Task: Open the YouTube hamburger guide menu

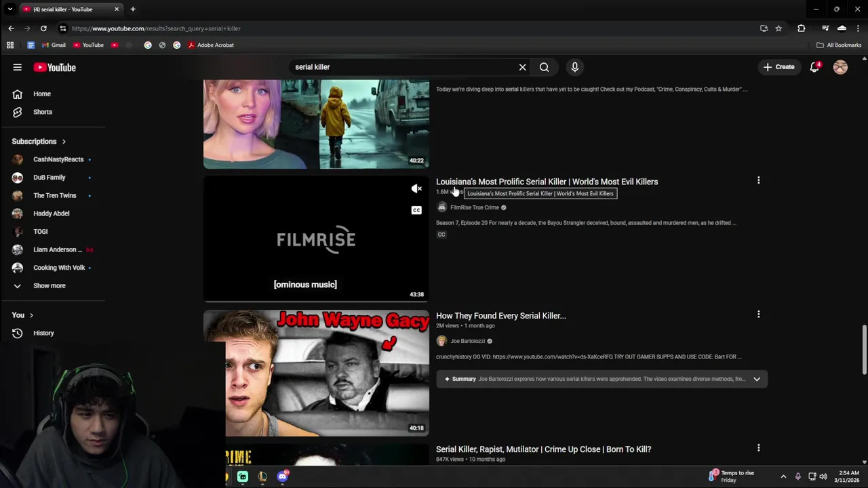Action: click(17, 67)
